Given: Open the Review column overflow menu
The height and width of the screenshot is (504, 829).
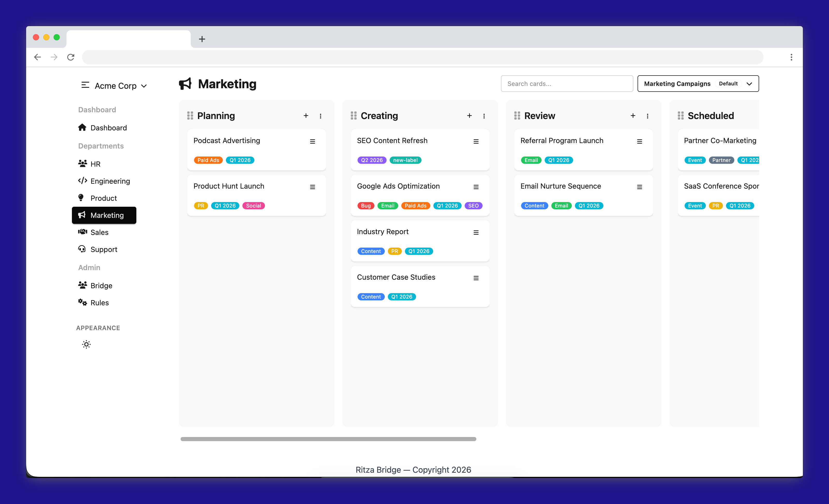Looking at the screenshot, I should 647,116.
